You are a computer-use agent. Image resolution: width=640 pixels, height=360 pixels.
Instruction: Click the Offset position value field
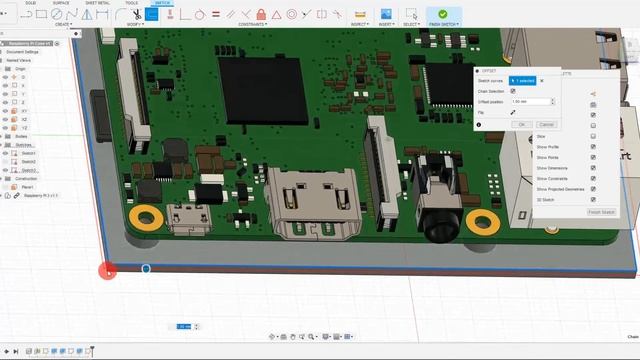point(531,102)
